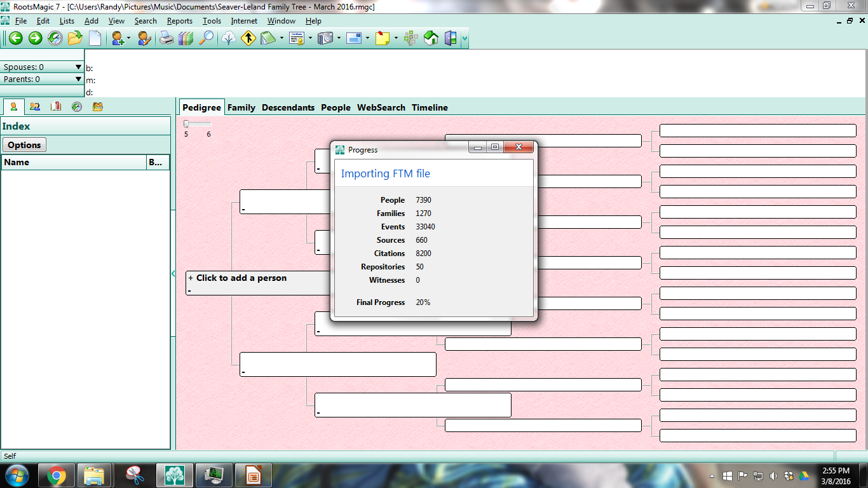Open dropdown arrow next to camera icon

click(339, 38)
